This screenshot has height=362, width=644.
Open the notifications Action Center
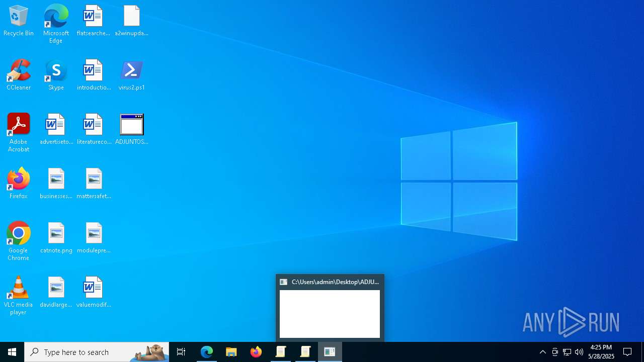point(627,352)
